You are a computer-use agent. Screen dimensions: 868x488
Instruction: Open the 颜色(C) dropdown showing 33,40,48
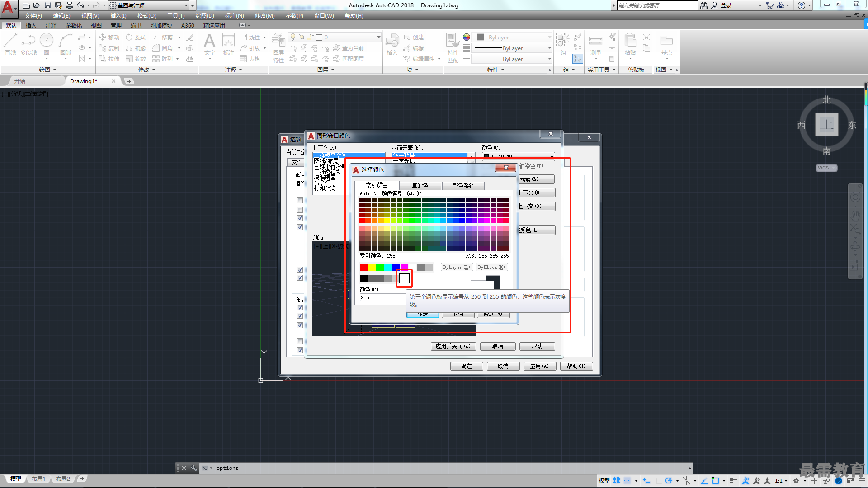[518, 156]
